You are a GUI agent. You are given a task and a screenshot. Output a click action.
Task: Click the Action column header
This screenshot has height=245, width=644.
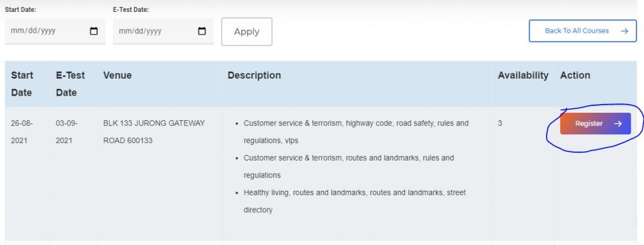(575, 75)
